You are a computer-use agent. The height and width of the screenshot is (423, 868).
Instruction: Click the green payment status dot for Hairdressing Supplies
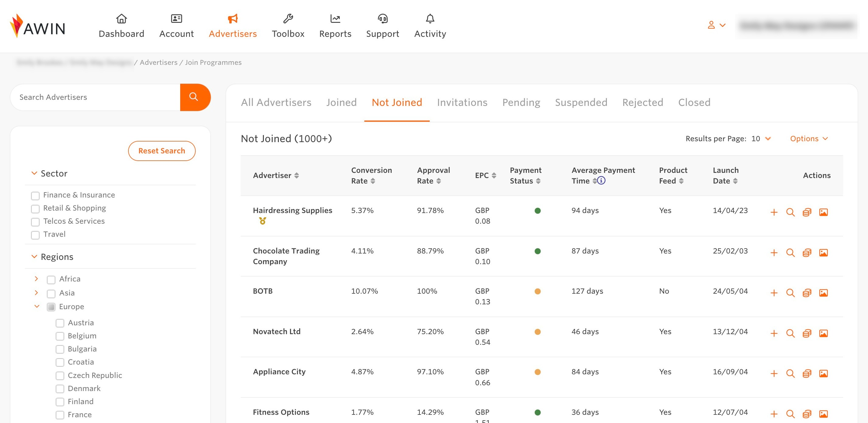coord(537,211)
